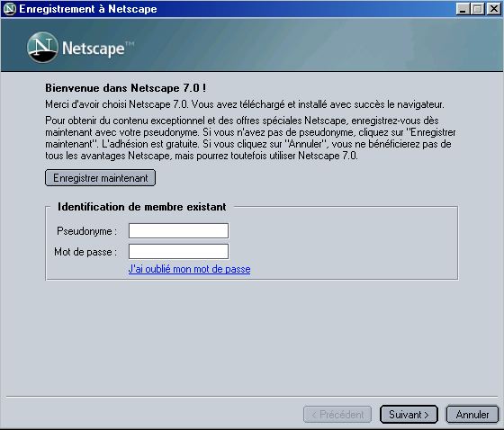Focus the Pseudonyme input field

click(178, 231)
